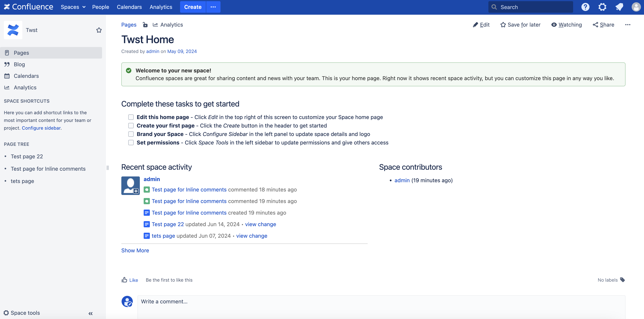Open the ellipsis menu beside Create
The height and width of the screenshot is (319, 644).
pos(213,7)
